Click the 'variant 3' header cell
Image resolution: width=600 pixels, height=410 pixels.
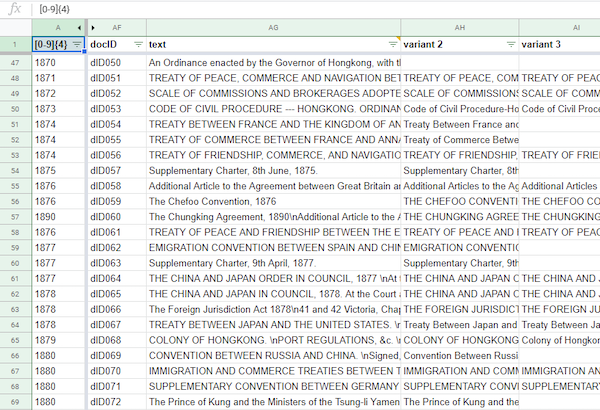[559, 44]
